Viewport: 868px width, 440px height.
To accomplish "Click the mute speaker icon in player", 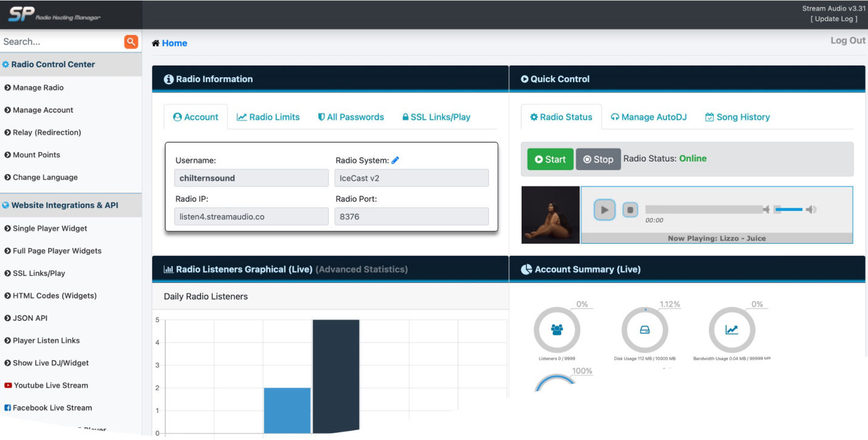I will (x=767, y=210).
